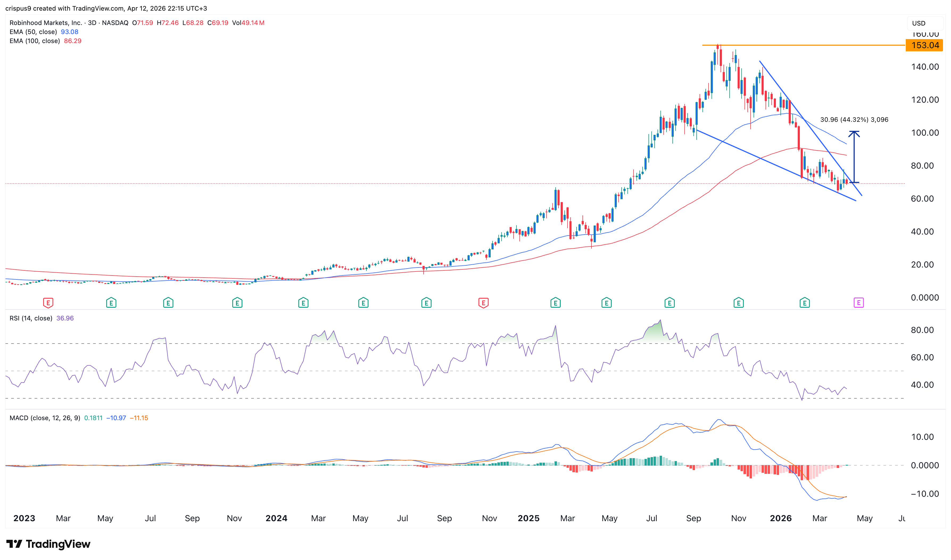951x560 pixels.
Task: Hide the RSI (14, close) pane
Action: (x=31, y=318)
